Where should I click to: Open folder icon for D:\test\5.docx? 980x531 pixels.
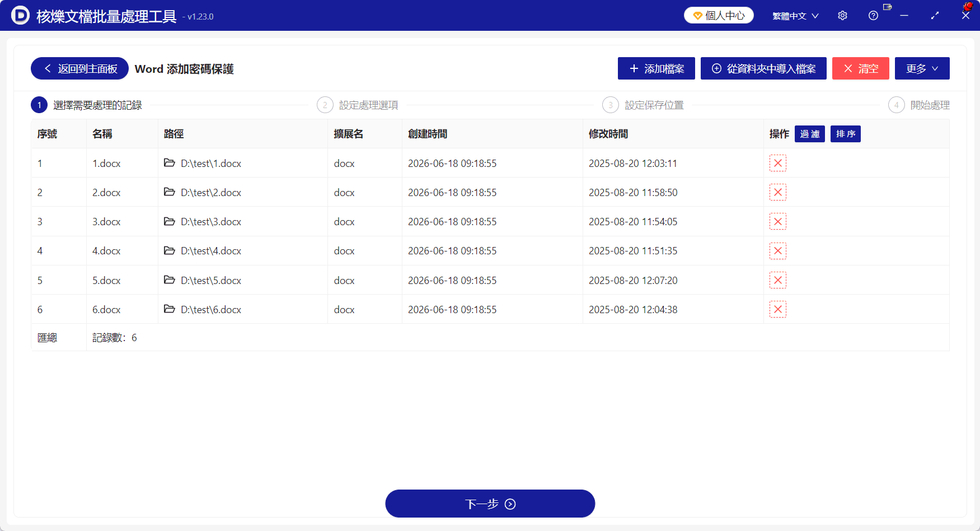click(x=169, y=280)
